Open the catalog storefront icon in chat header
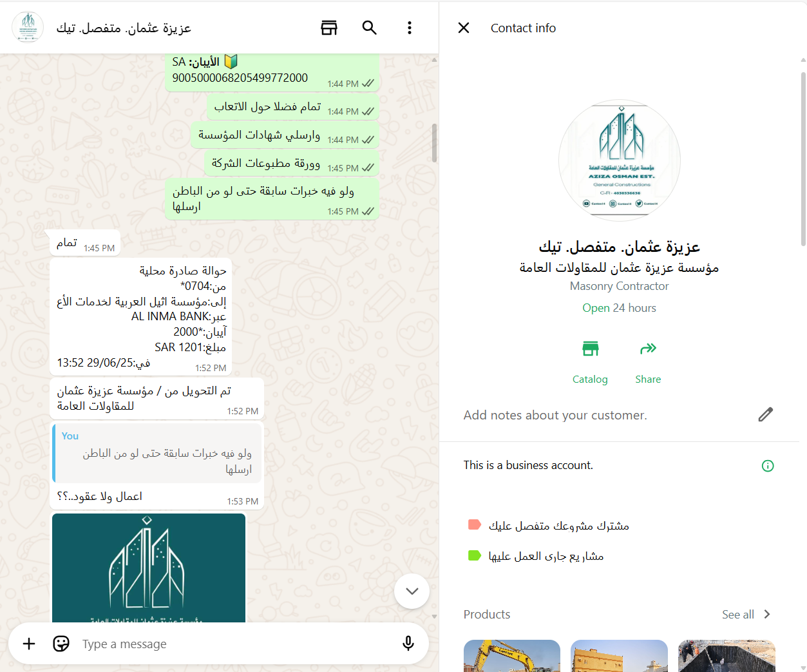Screen dimensions: 807x672 click(x=329, y=28)
